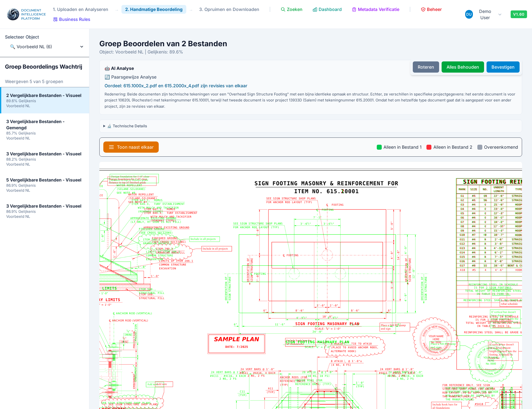The image size is (532, 409).
Task: Select the 5 Vergelijkbare Bestanden group
Action: click(x=45, y=185)
